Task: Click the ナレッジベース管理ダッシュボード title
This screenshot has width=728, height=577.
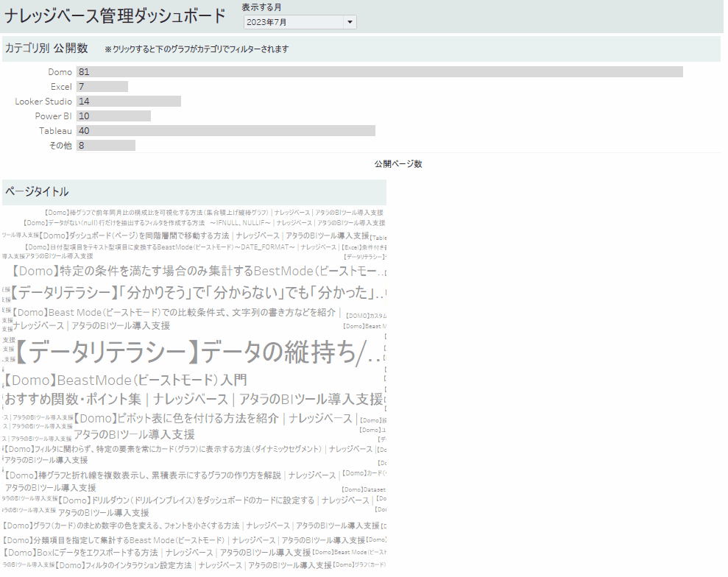Action: click(115, 16)
